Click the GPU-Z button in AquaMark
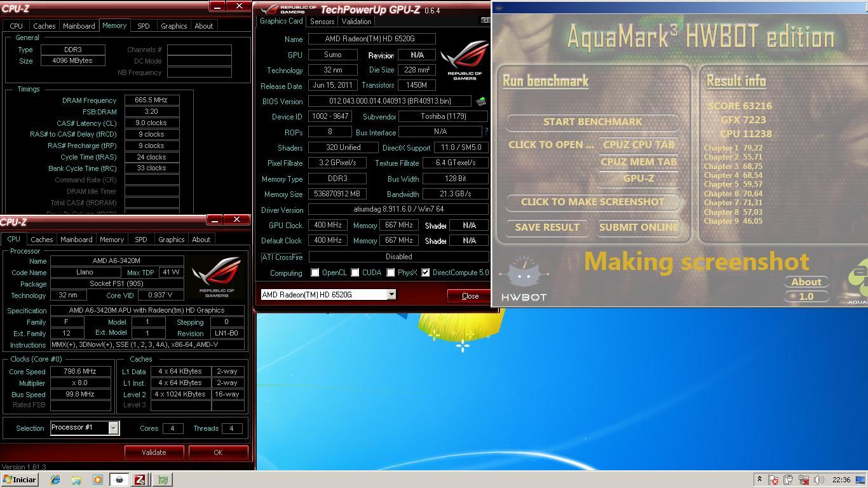This screenshot has height=488, width=868. pyautogui.click(x=639, y=179)
